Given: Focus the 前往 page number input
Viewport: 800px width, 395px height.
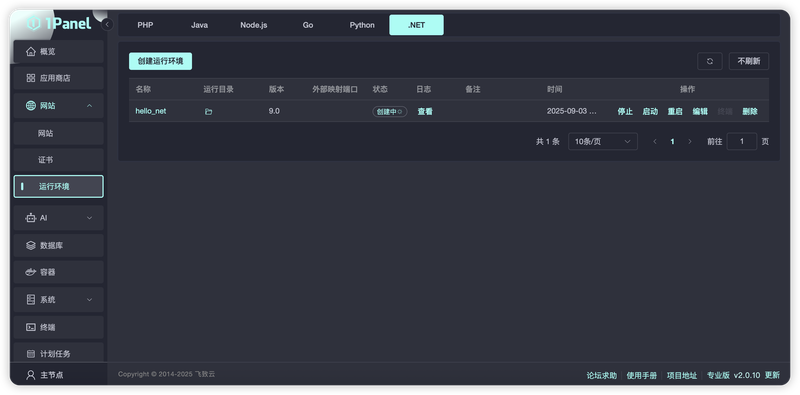Looking at the screenshot, I should [x=741, y=141].
